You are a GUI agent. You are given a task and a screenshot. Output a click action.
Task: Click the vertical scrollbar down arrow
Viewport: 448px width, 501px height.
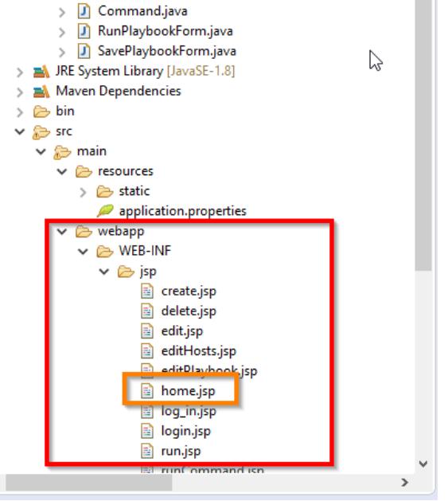click(423, 464)
